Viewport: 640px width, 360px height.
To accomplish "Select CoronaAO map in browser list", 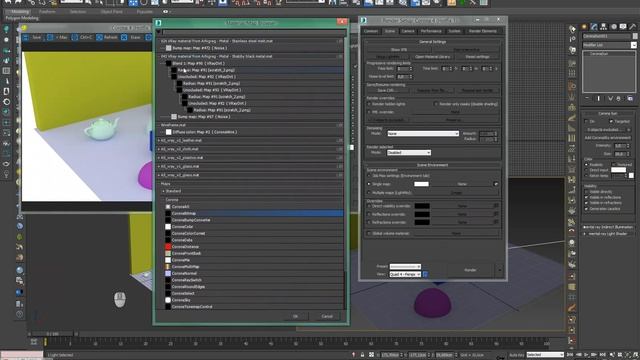I will click(254, 207).
